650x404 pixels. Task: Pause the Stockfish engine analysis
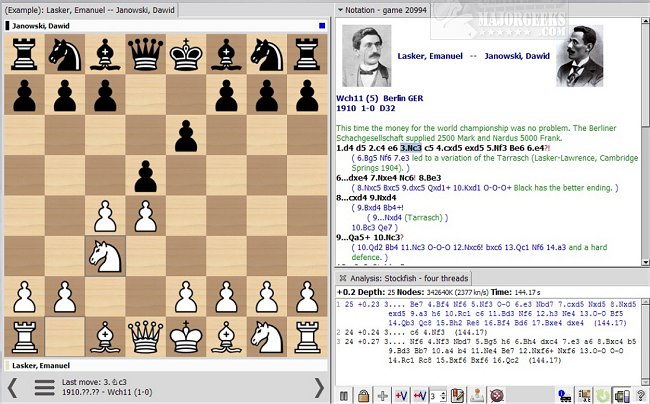pos(344,396)
